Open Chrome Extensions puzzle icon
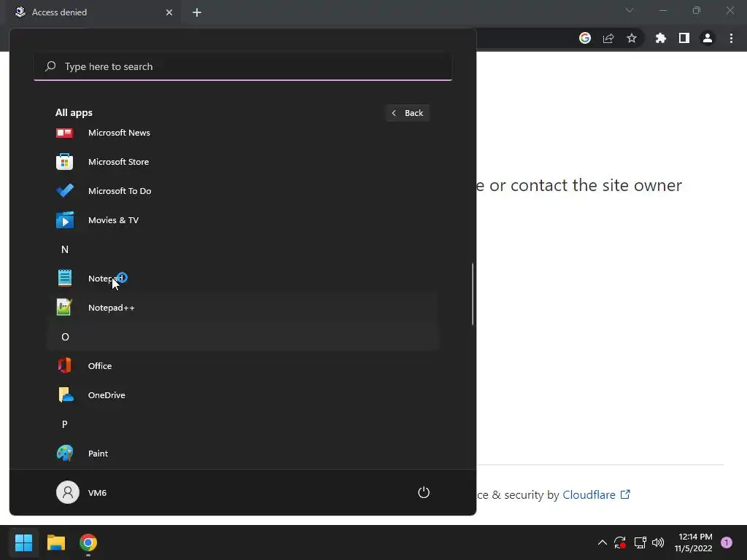Viewport: 747px width, 560px height. 661,38
